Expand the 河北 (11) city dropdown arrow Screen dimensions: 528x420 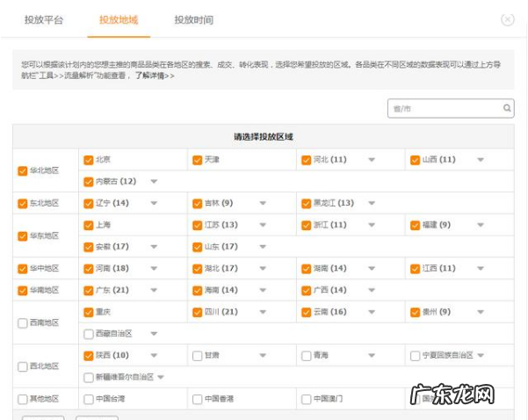372,160
